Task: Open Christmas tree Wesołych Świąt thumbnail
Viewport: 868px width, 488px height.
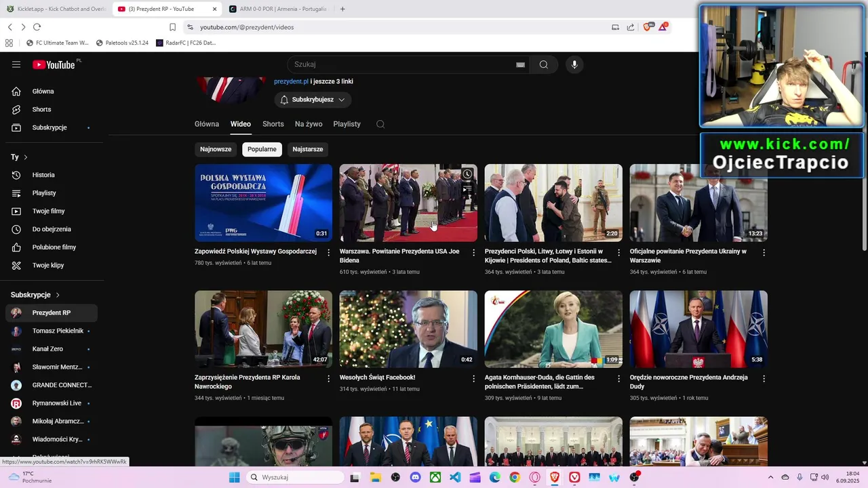Action: [408, 329]
